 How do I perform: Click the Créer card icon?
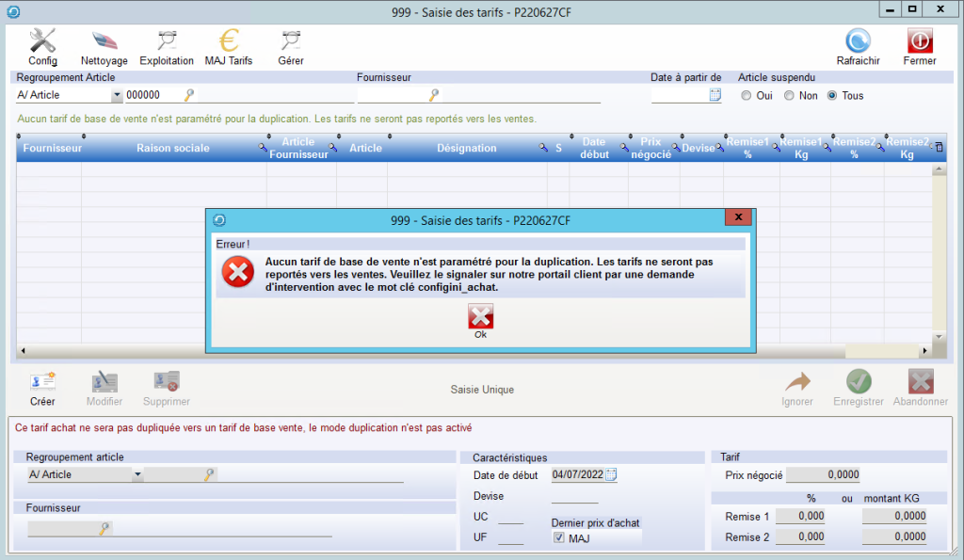(42, 382)
